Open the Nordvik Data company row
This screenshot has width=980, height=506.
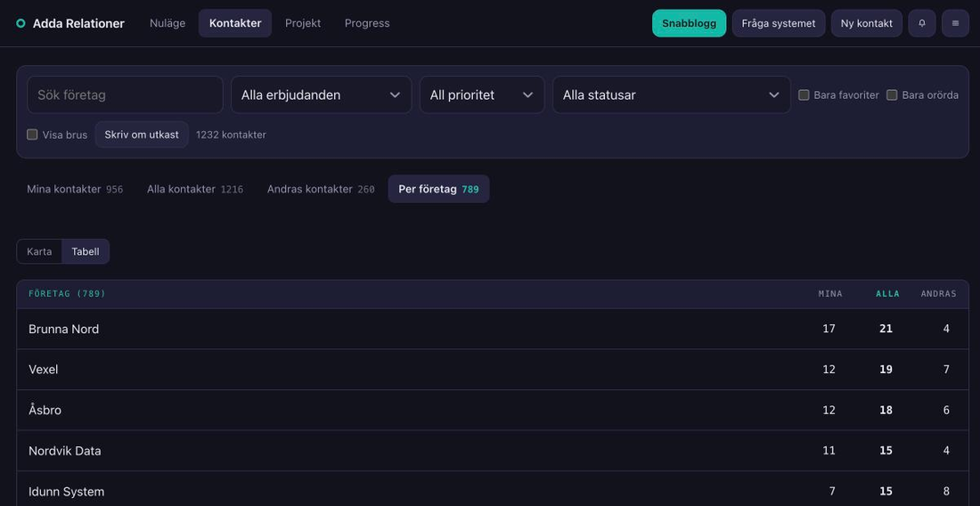[493, 451]
